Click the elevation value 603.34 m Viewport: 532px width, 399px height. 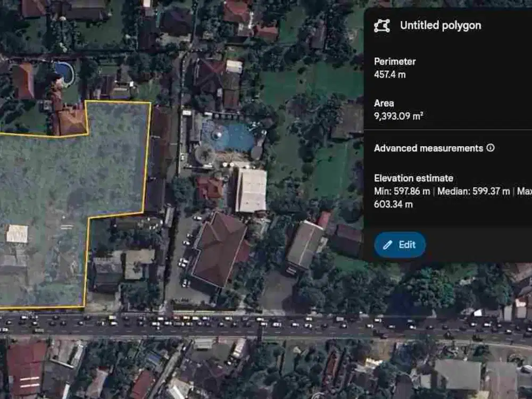pos(393,204)
